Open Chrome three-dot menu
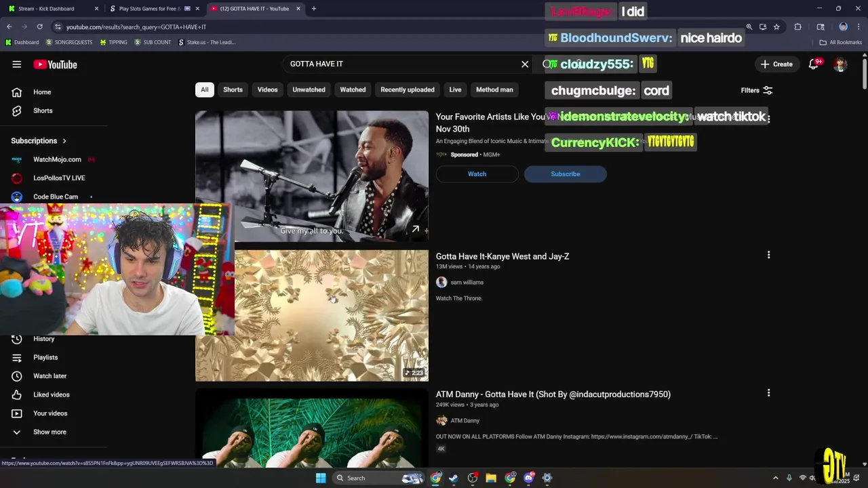Viewport: 868px width, 488px height. (859, 27)
